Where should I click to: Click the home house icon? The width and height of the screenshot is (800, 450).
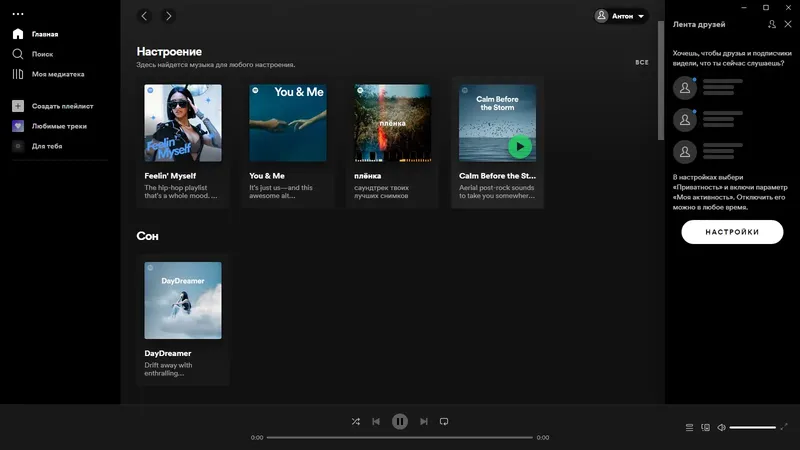pos(18,34)
